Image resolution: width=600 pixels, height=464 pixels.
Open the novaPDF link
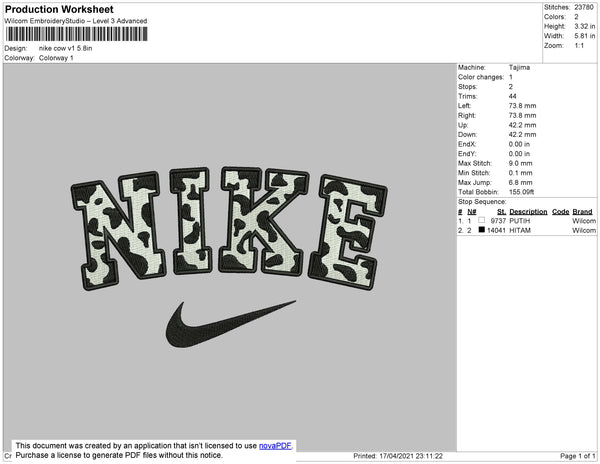coord(275,446)
